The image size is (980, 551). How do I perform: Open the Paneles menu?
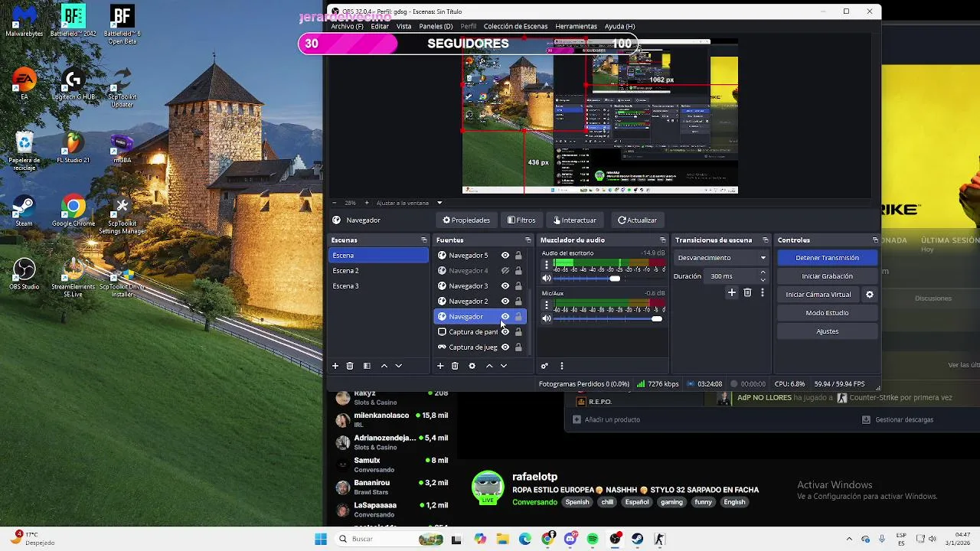[436, 26]
